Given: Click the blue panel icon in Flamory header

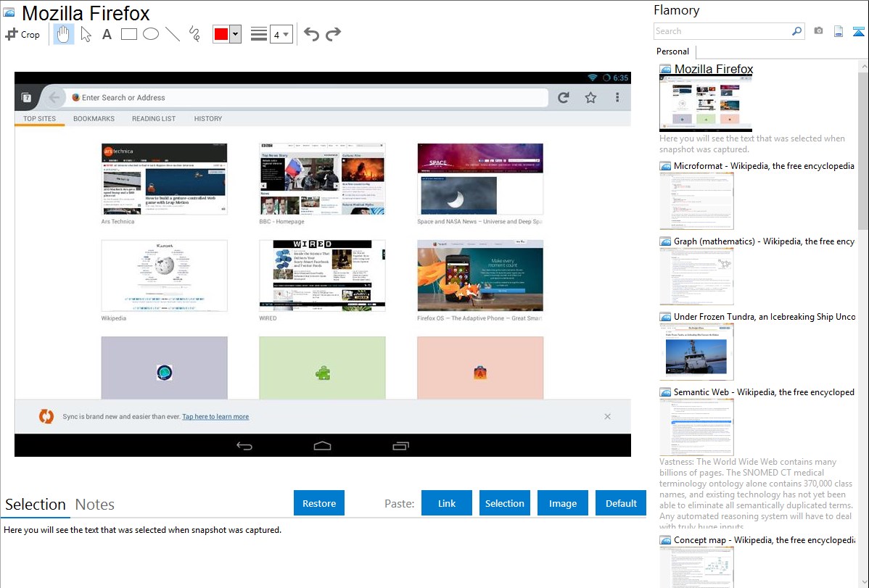Looking at the screenshot, I should point(858,31).
